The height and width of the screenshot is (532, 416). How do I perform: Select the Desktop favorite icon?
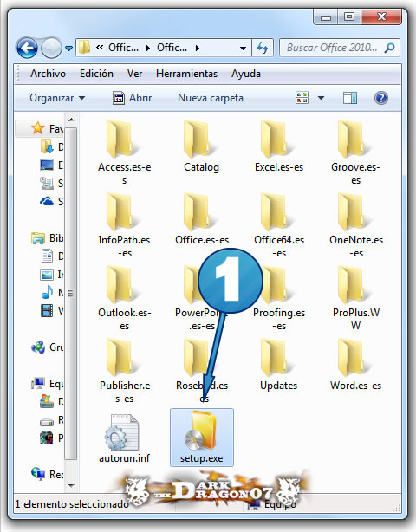click(47, 165)
